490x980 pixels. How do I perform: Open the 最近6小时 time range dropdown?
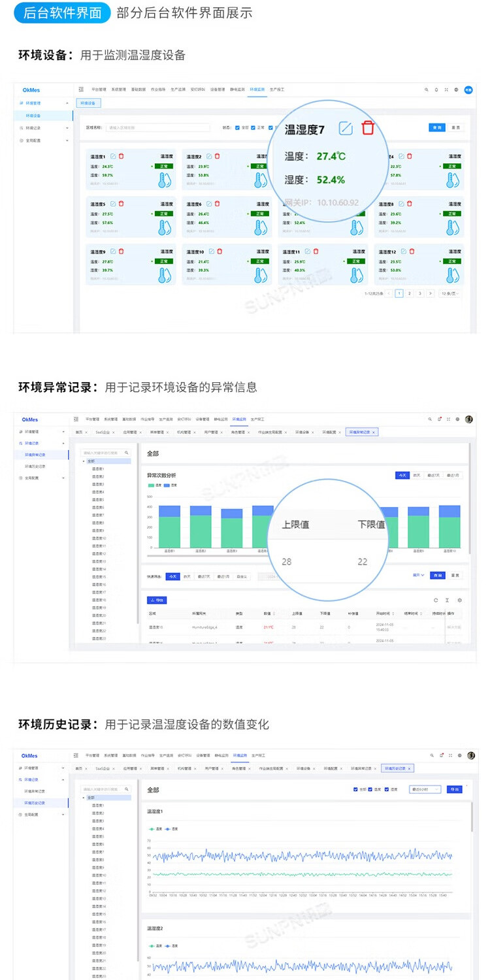[425, 789]
